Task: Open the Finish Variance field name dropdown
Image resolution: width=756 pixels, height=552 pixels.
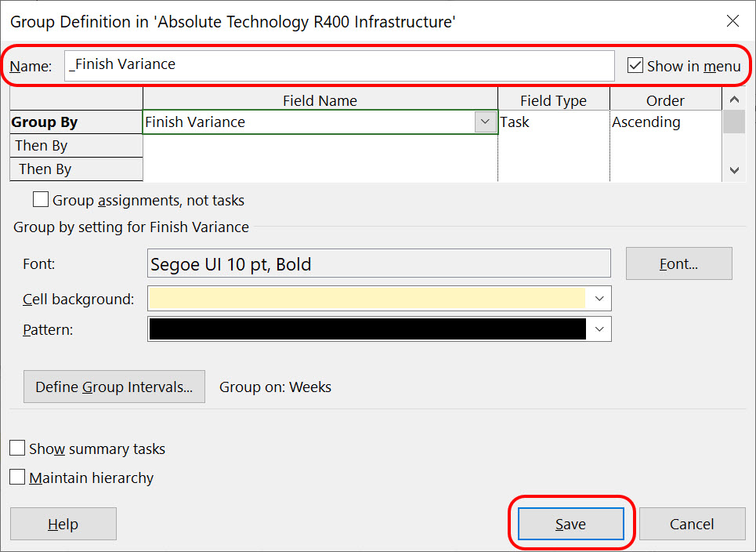Action: pyautogui.click(x=485, y=122)
